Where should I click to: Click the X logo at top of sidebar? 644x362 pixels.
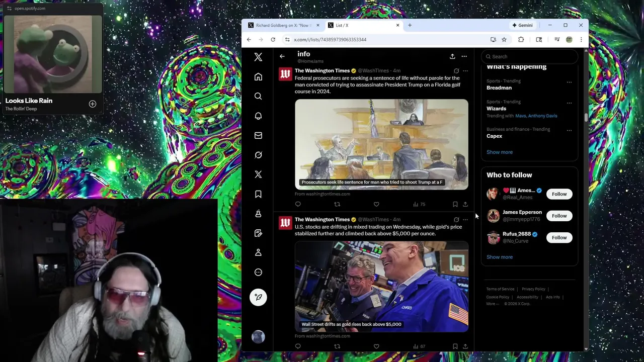pos(258,57)
